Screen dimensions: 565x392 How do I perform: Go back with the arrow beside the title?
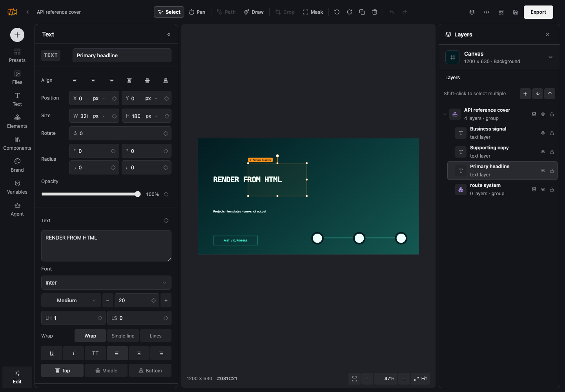(x=27, y=12)
